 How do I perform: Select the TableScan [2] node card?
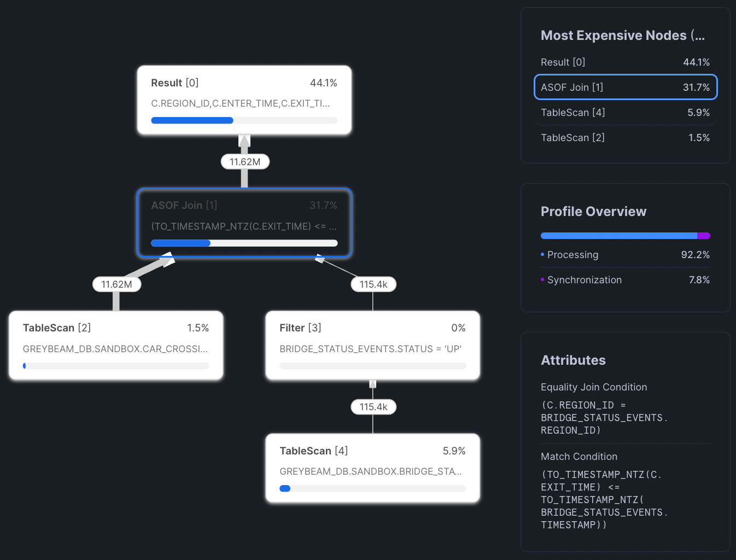click(x=116, y=345)
